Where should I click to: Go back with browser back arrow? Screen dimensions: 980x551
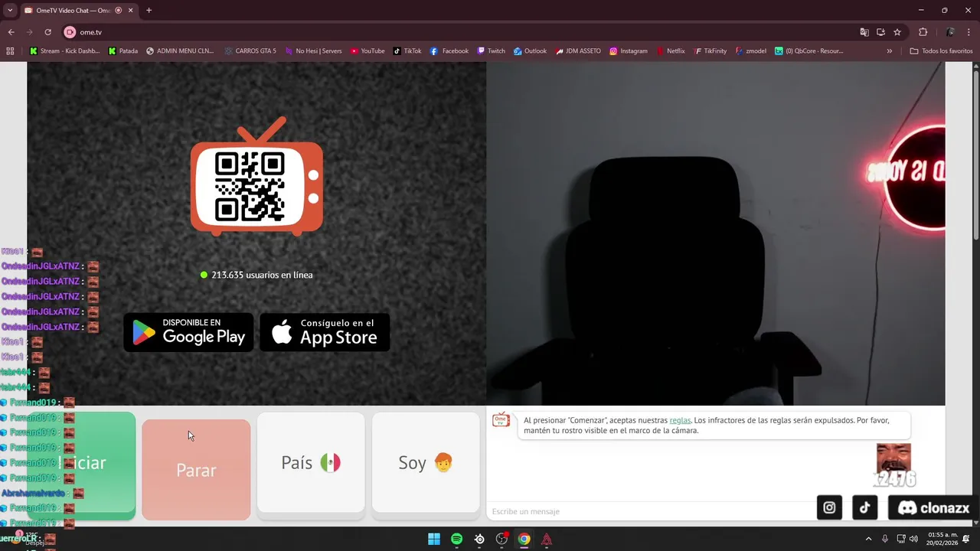pos(11,32)
